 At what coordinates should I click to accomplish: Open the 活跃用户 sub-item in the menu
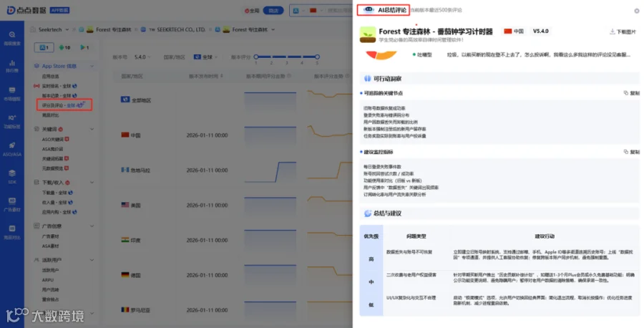click(51, 270)
